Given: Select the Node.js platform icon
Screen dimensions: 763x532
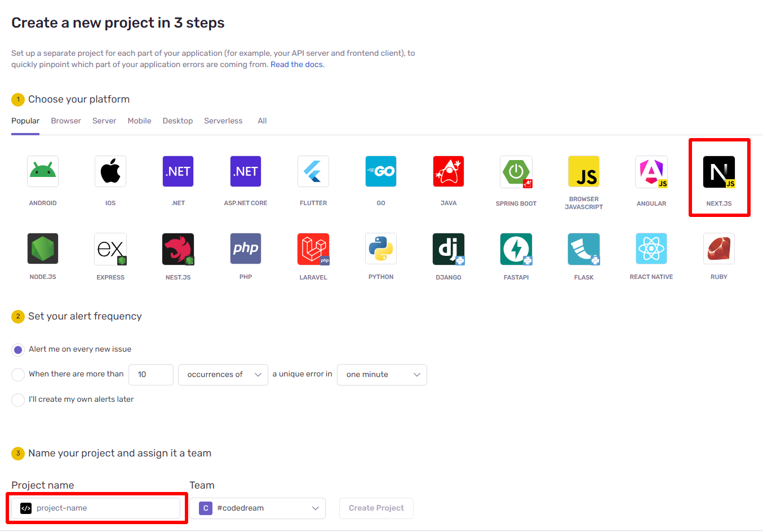Looking at the screenshot, I should pos(43,249).
